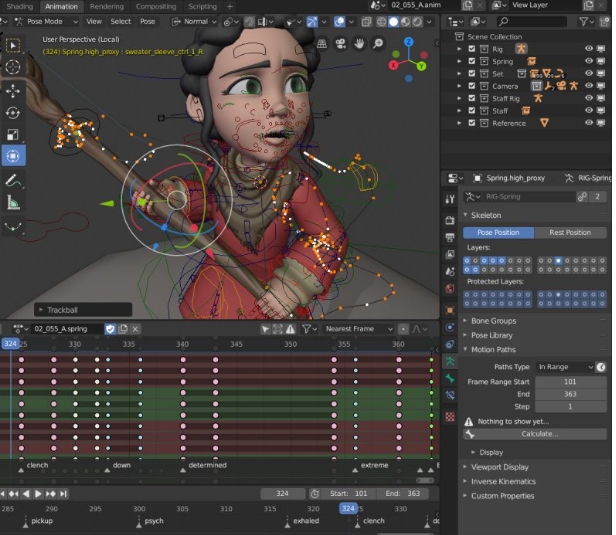
Task: Open the Bone Constraints properties tab
Action: pos(450,395)
